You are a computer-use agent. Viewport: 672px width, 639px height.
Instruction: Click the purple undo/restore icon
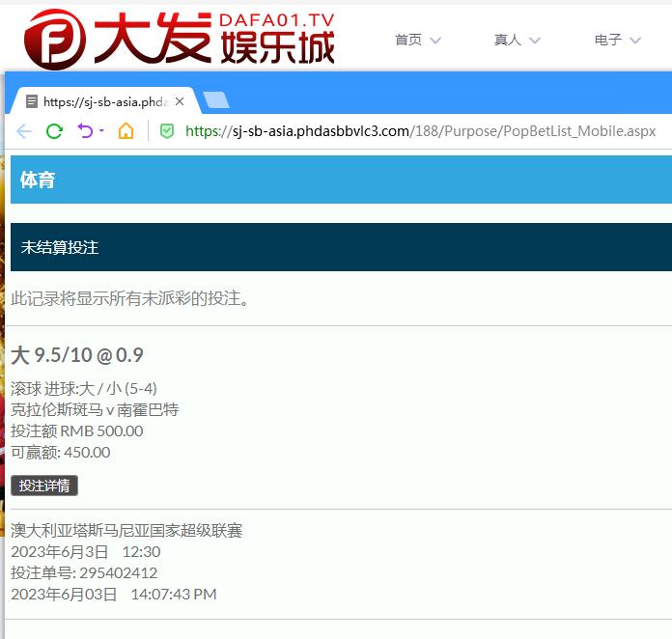point(85,131)
